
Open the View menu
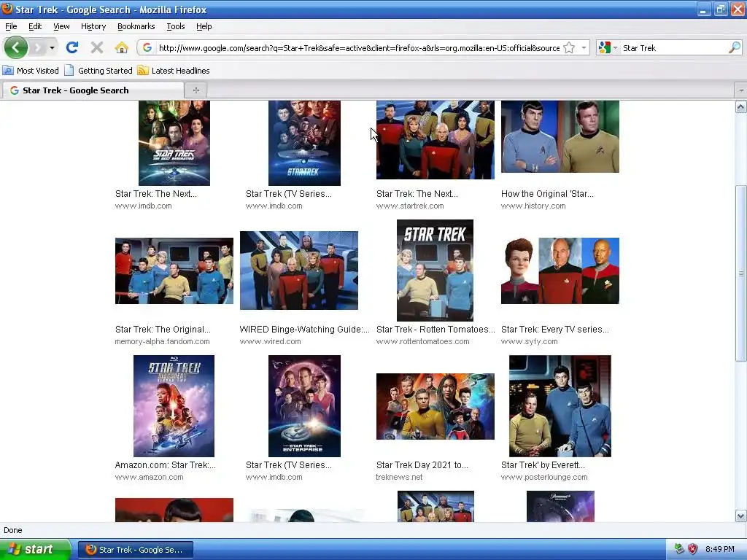(x=61, y=26)
